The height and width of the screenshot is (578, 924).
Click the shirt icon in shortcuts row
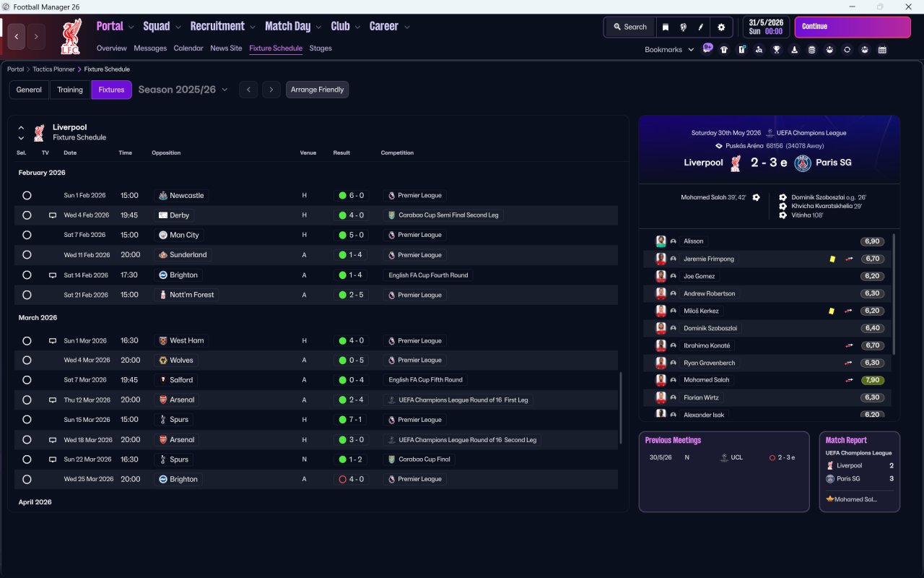[x=724, y=50]
